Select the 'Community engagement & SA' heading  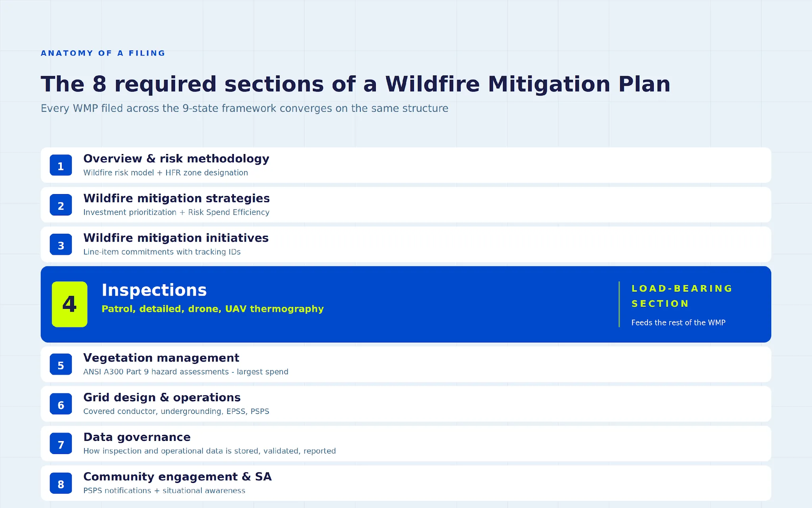coord(177,477)
